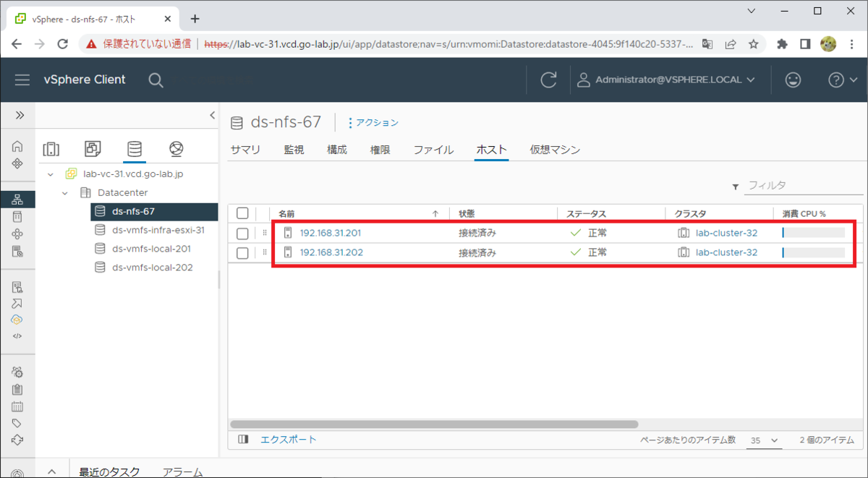Switch to the VMs and Templates inventory view
868x478 pixels.
coord(93,149)
